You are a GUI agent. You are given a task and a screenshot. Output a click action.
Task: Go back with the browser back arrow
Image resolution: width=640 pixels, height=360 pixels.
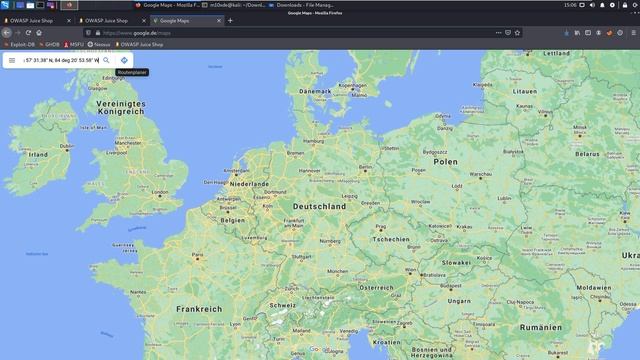(x=7, y=33)
